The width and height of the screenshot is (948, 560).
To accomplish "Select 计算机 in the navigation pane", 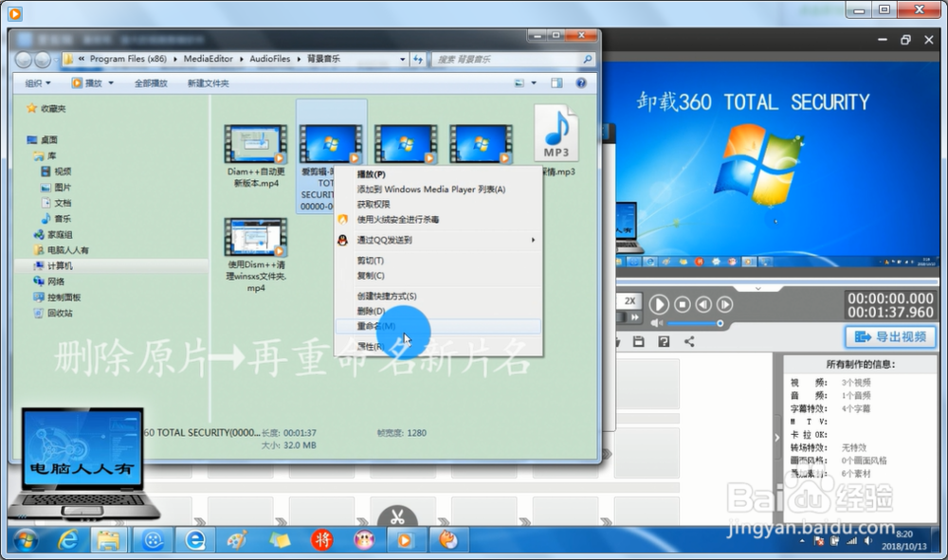I will point(53,266).
